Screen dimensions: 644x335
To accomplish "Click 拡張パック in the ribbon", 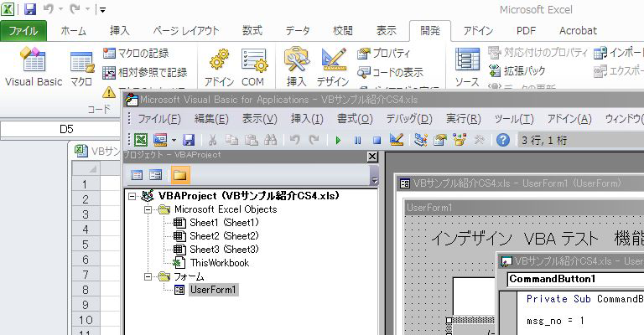I will [x=517, y=71].
